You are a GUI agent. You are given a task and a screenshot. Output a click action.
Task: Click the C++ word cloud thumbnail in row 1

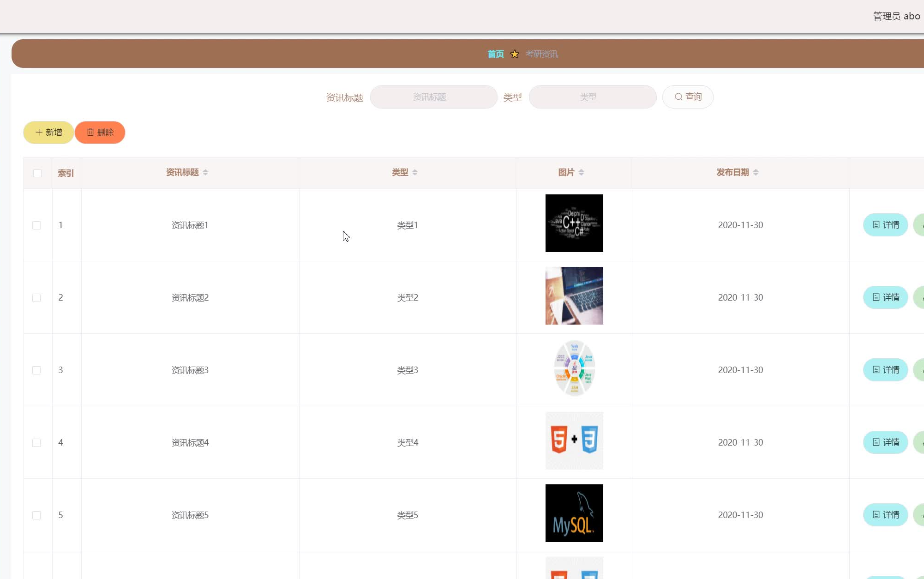click(574, 223)
